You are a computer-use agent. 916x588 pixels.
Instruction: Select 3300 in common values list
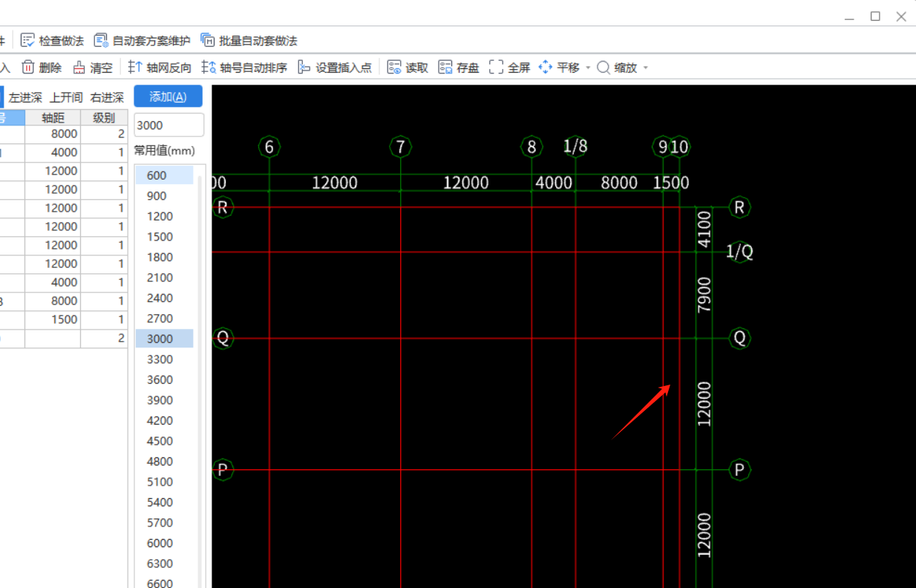coord(165,359)
